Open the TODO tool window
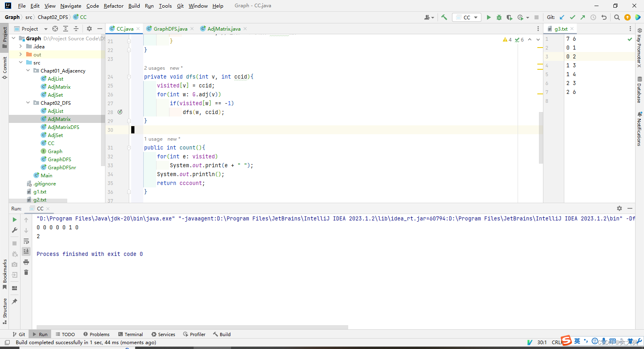 (x=65, y=334)
